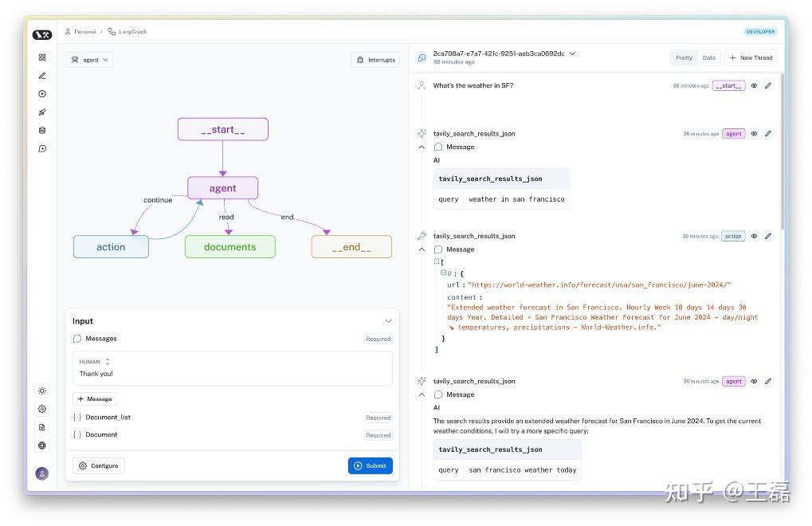The image size is (812, 526).
Task: Start a New Thread
Action: tap(751, 57)
